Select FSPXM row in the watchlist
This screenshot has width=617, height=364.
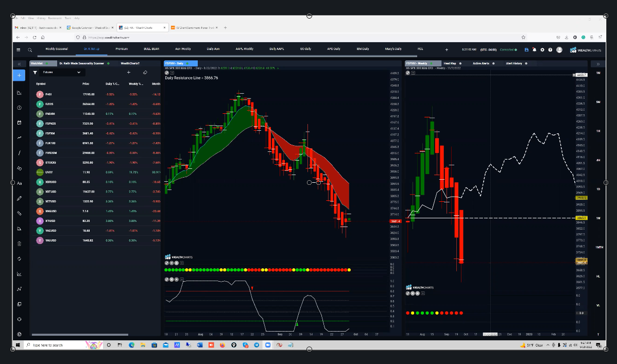coord(95,133)
